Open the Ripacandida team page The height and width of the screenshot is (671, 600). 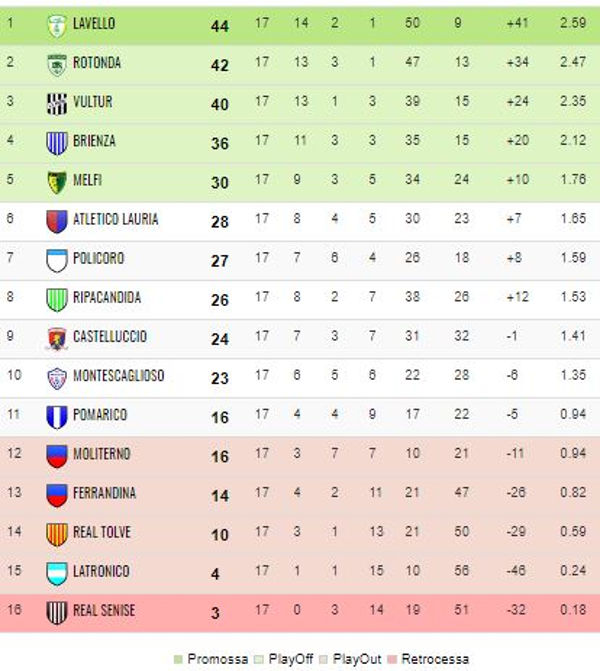pos(107,297)
